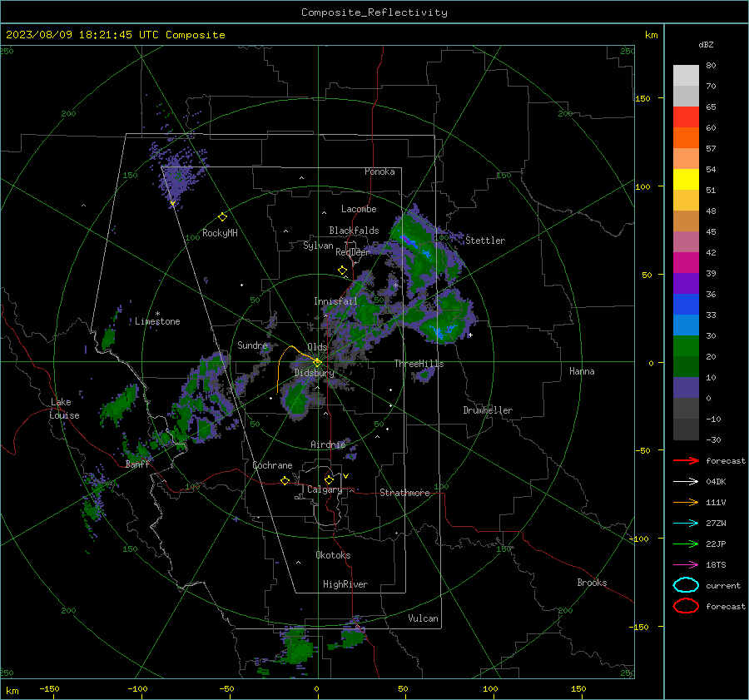749x700 pixels.
Task: Click the Lake Louise label
Action: click(64, 409)
